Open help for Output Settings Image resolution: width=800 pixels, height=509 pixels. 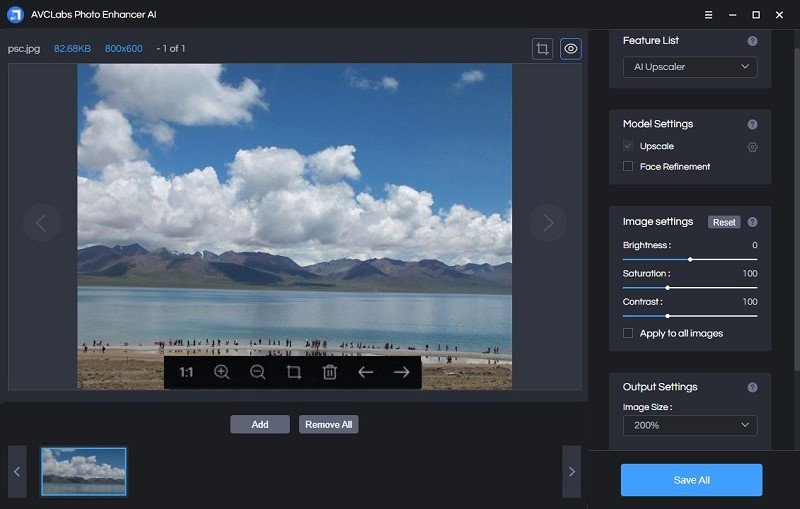[x=752, y=388]
